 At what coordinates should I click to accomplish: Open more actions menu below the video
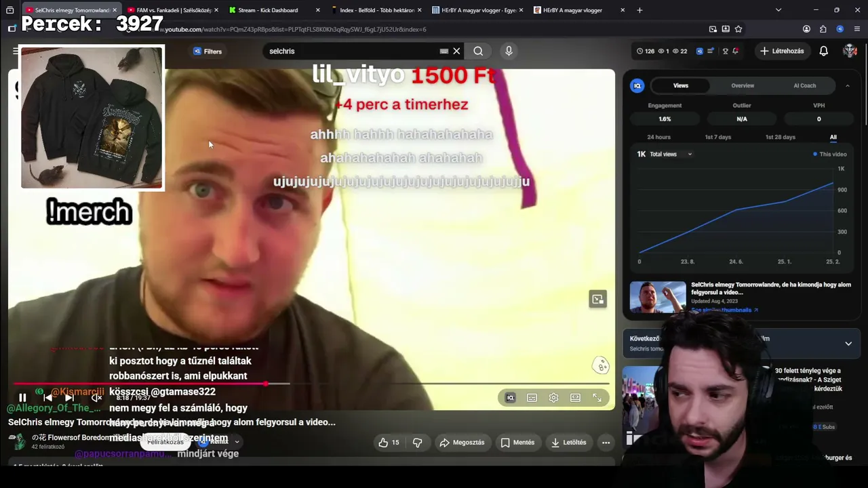click(x=606, y=443)
